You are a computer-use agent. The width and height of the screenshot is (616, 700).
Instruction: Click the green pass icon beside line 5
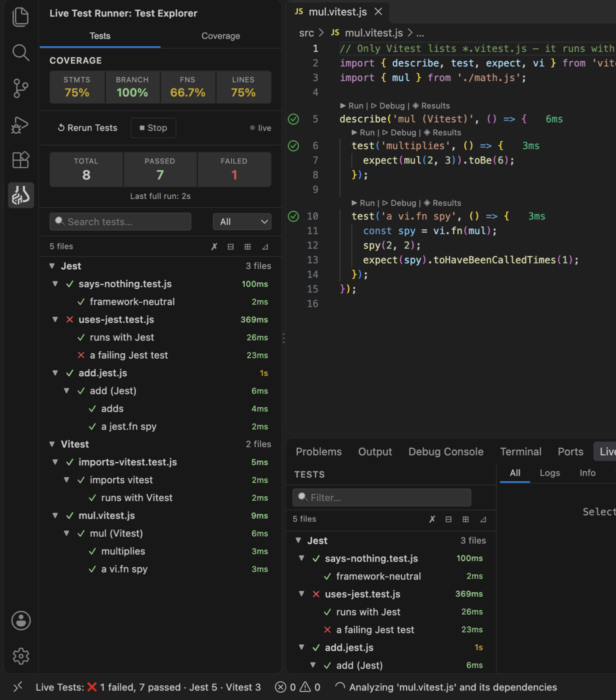tap(294, 119)
